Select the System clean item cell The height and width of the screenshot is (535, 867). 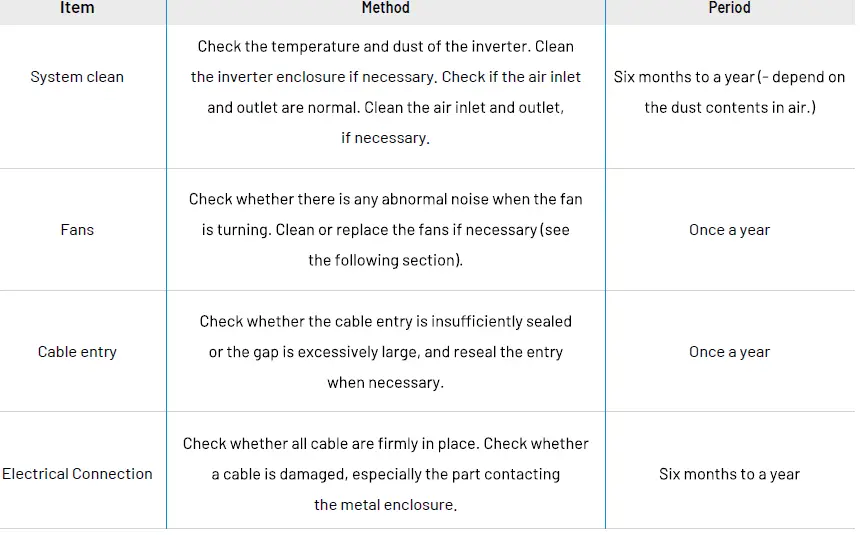click(x=77, y=77)
